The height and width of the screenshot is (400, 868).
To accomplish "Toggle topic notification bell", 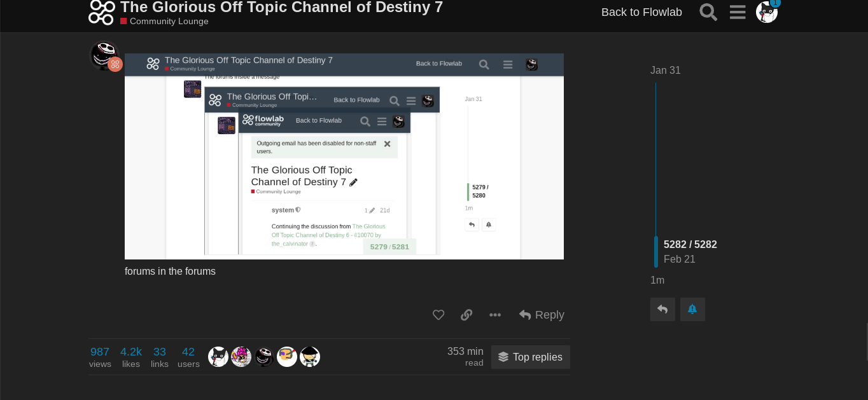I will pyautogui.click(x=692, y=309).
